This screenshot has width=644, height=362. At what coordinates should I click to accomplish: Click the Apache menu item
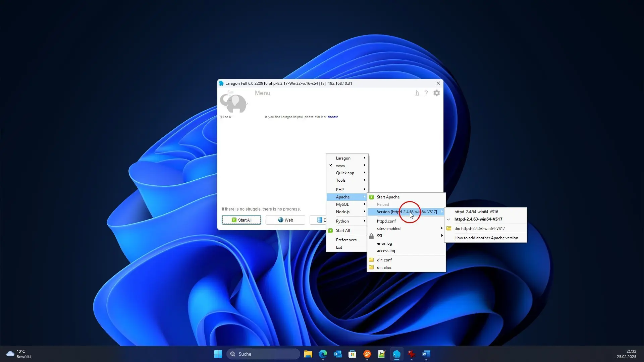347,197
